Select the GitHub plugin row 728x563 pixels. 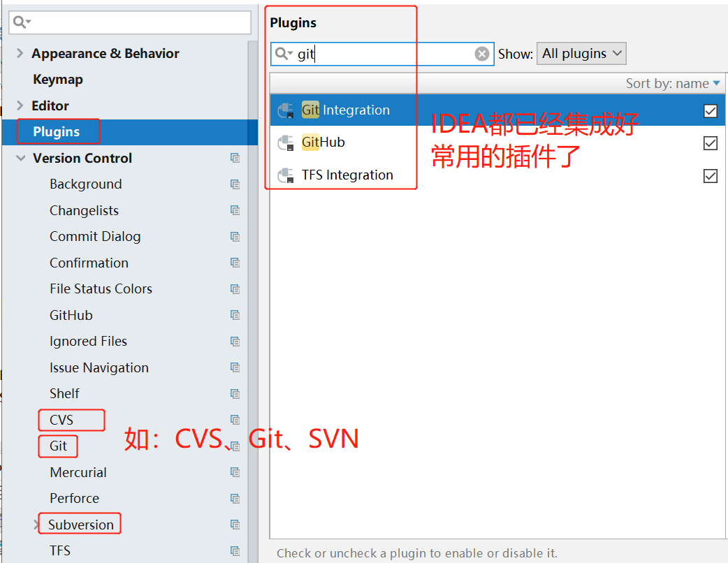tap(497, 143)
